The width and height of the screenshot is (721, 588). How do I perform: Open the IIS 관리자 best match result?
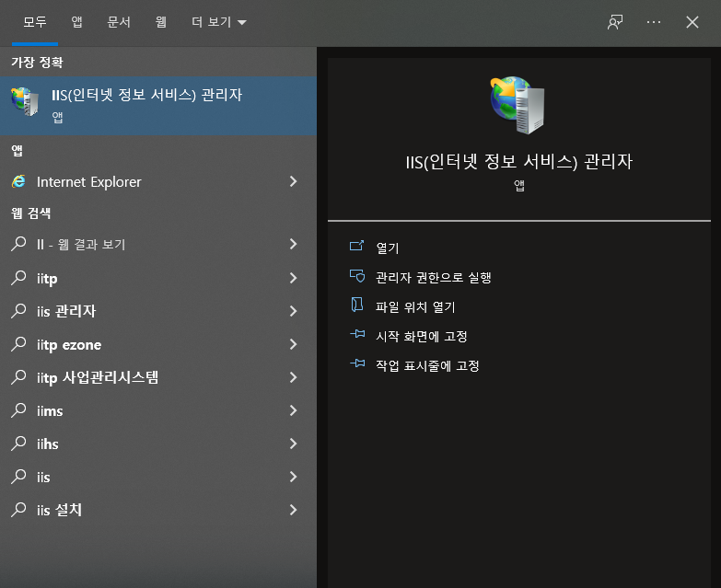pyautogui.click(x=158, y=106)
